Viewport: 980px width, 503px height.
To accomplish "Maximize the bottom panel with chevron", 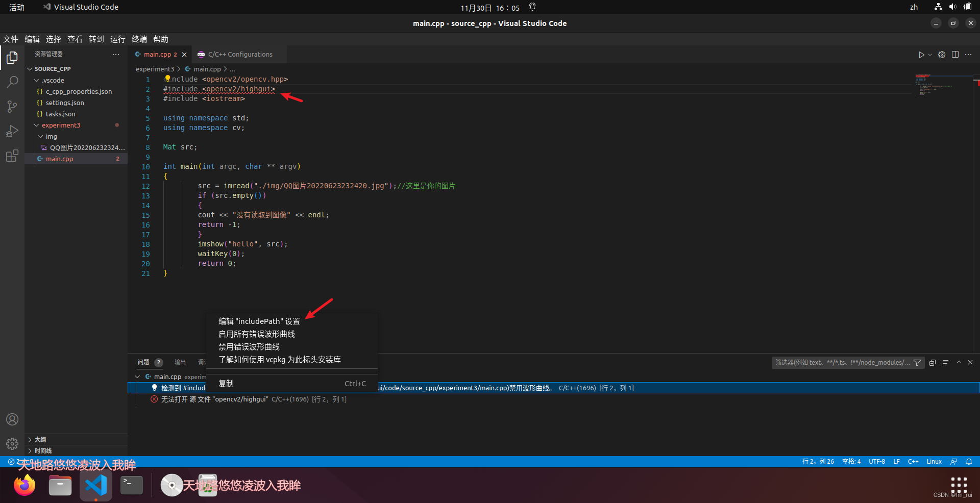I will click(x=959, y=362).
